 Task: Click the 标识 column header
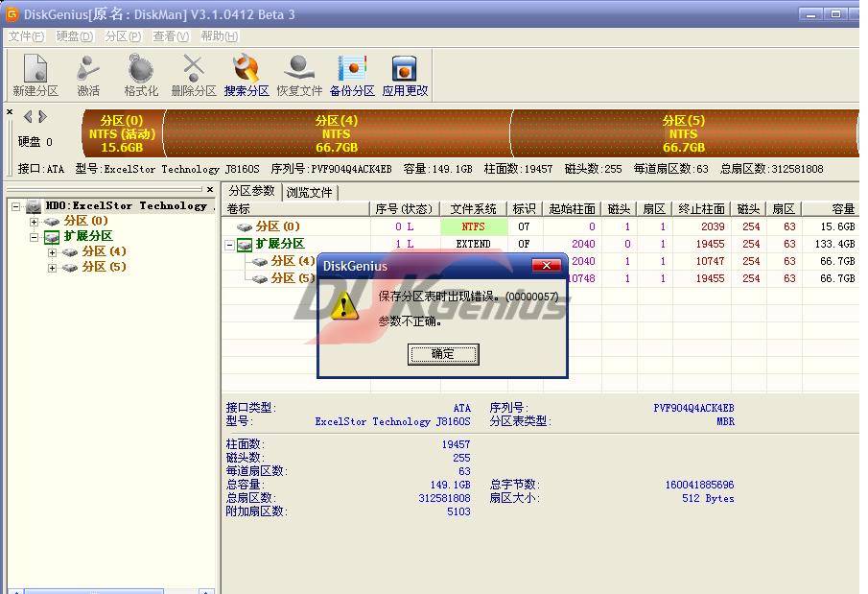point(525,209)
